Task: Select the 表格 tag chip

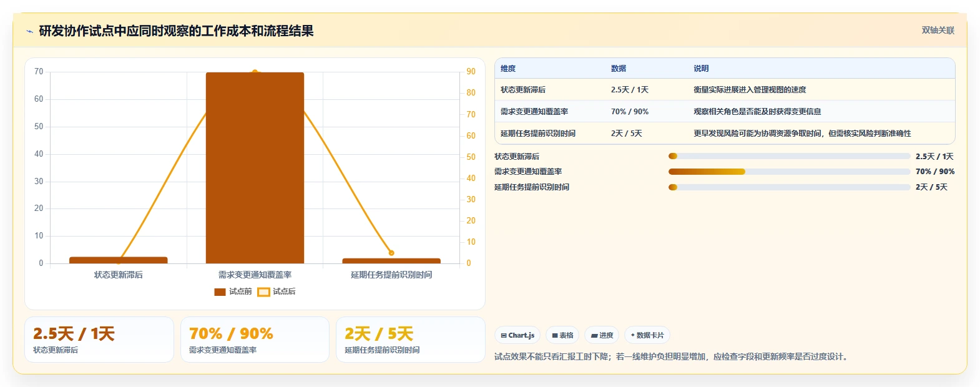Action: (x=562, y=335)
